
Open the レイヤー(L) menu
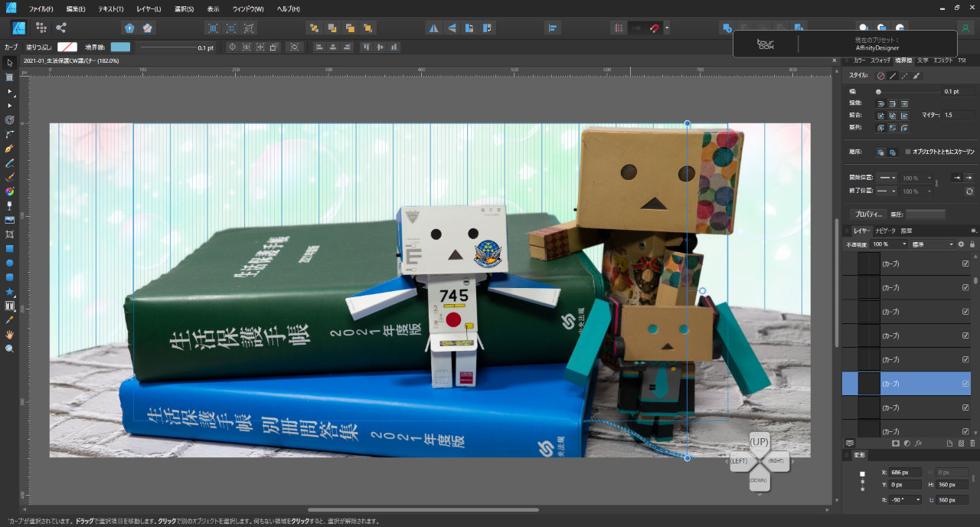click(149, 8)
